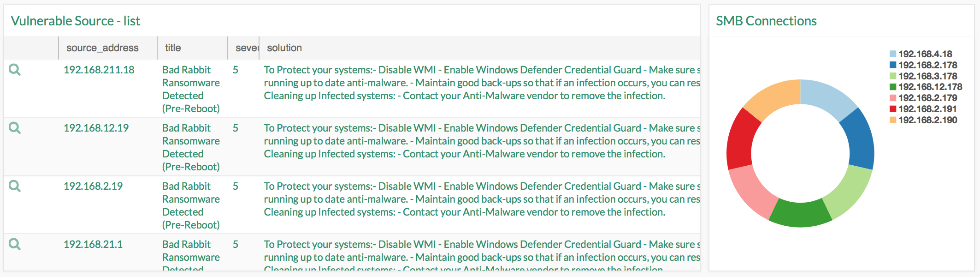Open the 192.168.2.19 source address link

[93, 186]
